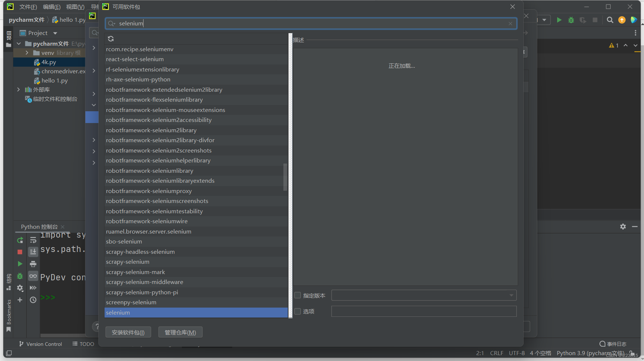Print console output icon
This screenshot has height=361, width=644.
pos(33,264)
